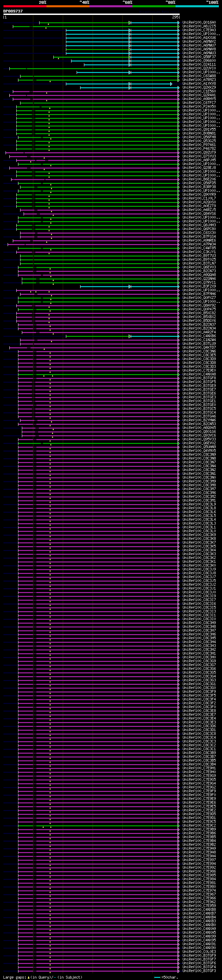
Task: Select label UniRef100_P24050
Action: [199, 106]
